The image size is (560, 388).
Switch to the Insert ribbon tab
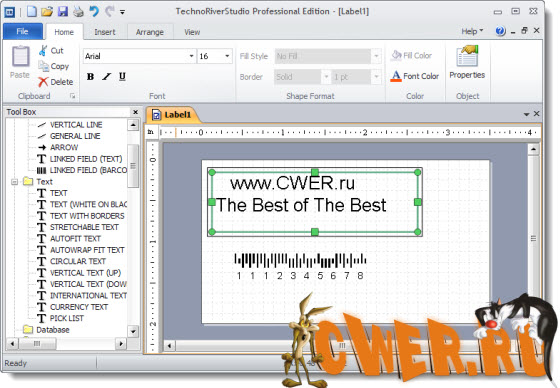[105, 32]
